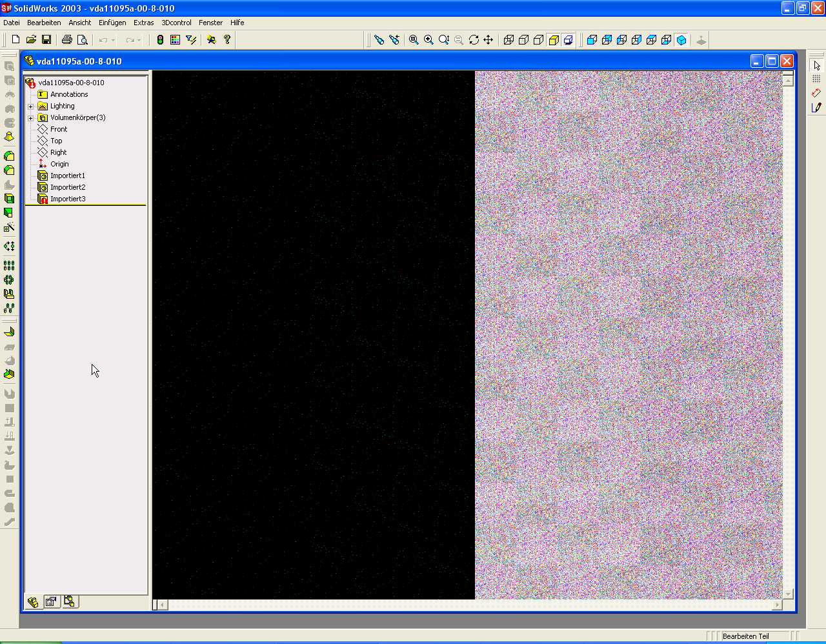Open Print Preview from the toolbar
The height and width of the screenshot is (644, 826).
(x=82, y=40)
